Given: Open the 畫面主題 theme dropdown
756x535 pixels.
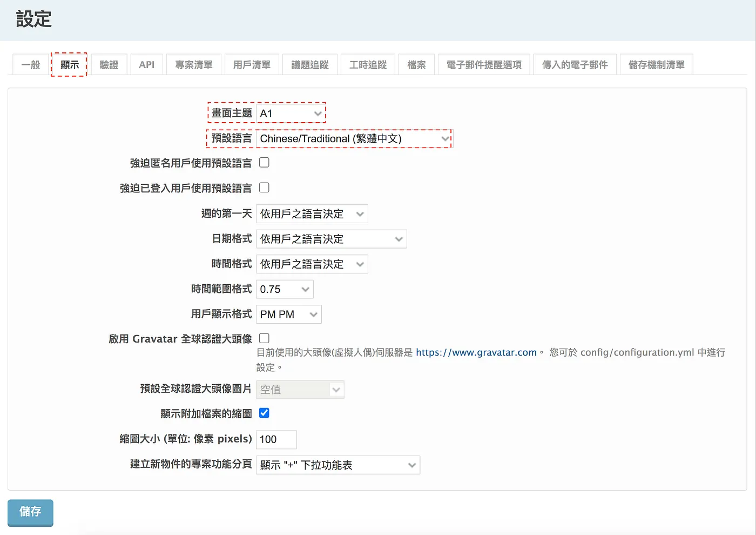Looking at the screenshot, I should coord(291,113).
